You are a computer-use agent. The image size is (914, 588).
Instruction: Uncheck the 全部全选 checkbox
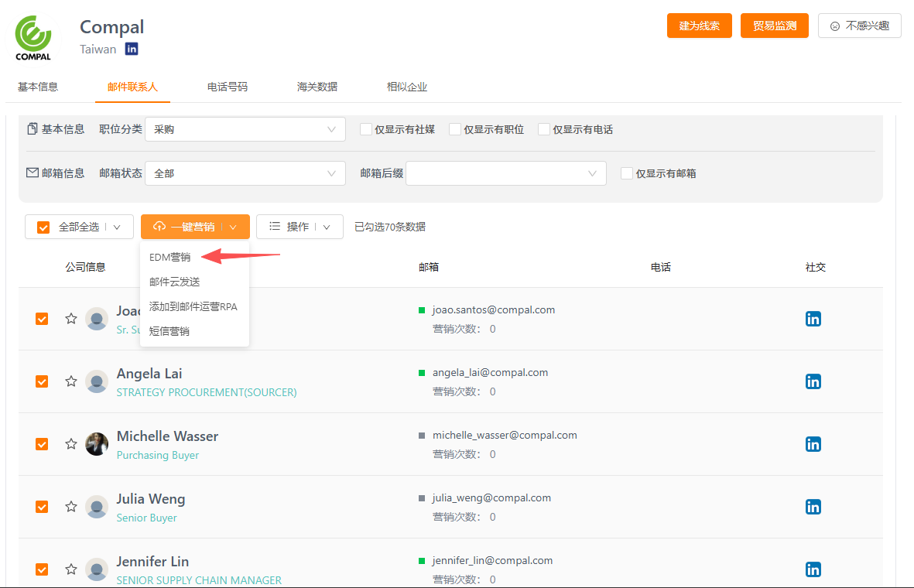43,227
